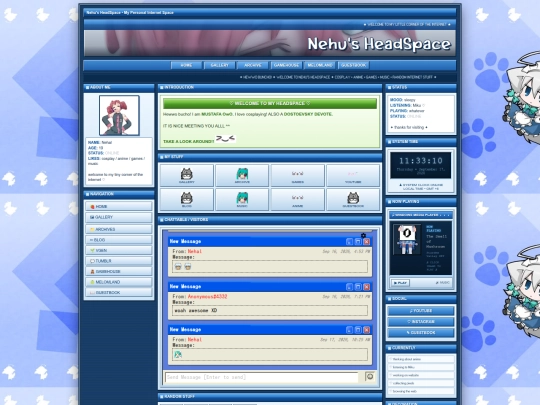Click the emoji button beside message input
This screenshot has width=540, height=405.
pos(370,376)
